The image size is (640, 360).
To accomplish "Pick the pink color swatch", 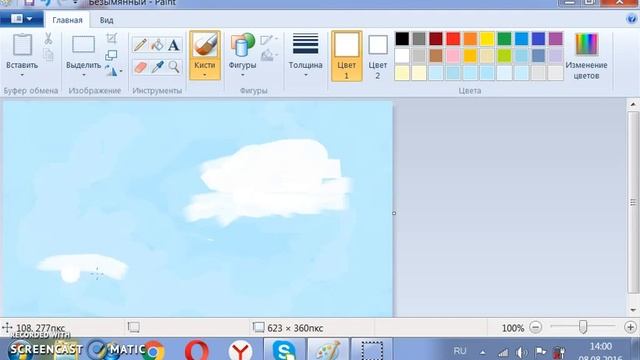I will pos(453,56).
